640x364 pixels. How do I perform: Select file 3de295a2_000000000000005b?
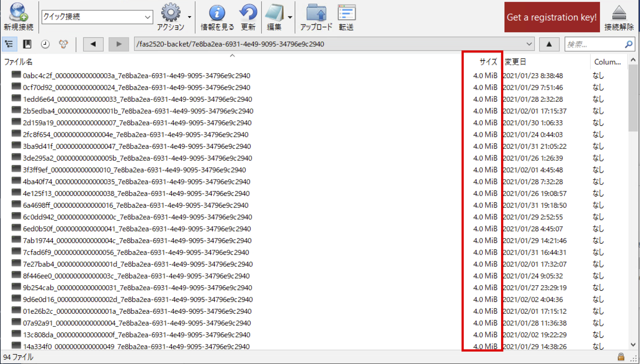[137, 158]
